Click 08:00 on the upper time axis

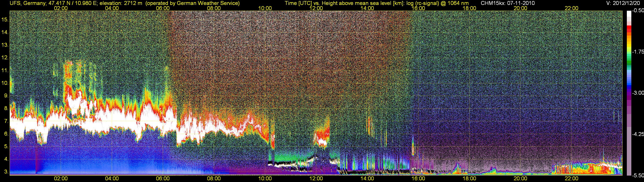point(214,8)
